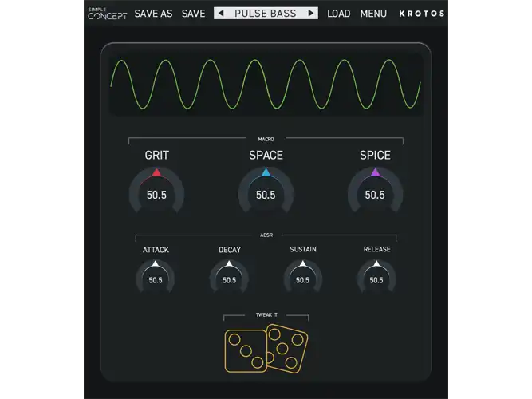Screen dimensions: 532x399
Task: Click the Spice value 50.5 readout
Action: click(375, 195)
